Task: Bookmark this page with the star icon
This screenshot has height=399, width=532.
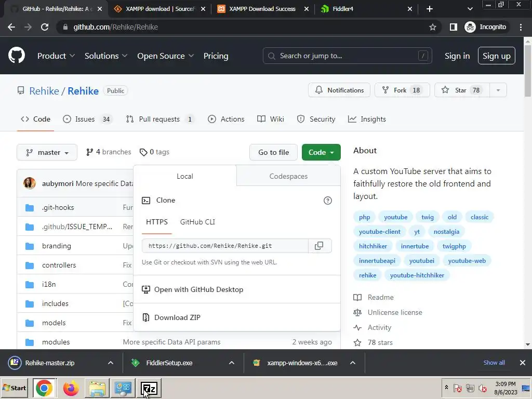Action: pyautogui.click(x=432, y=27)
